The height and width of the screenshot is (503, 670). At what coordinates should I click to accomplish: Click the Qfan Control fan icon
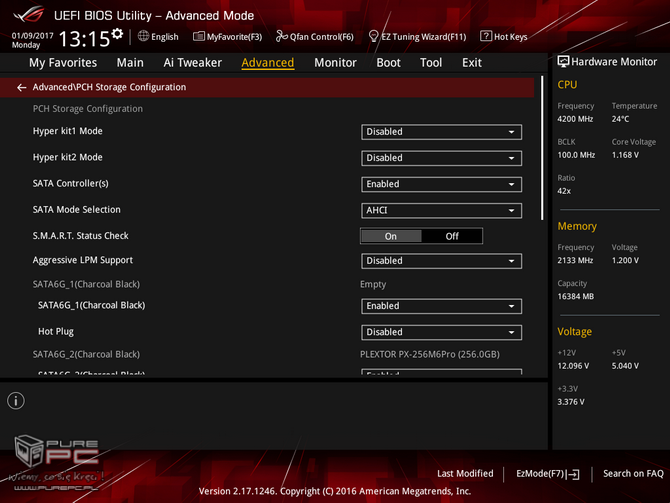(281, 36)
